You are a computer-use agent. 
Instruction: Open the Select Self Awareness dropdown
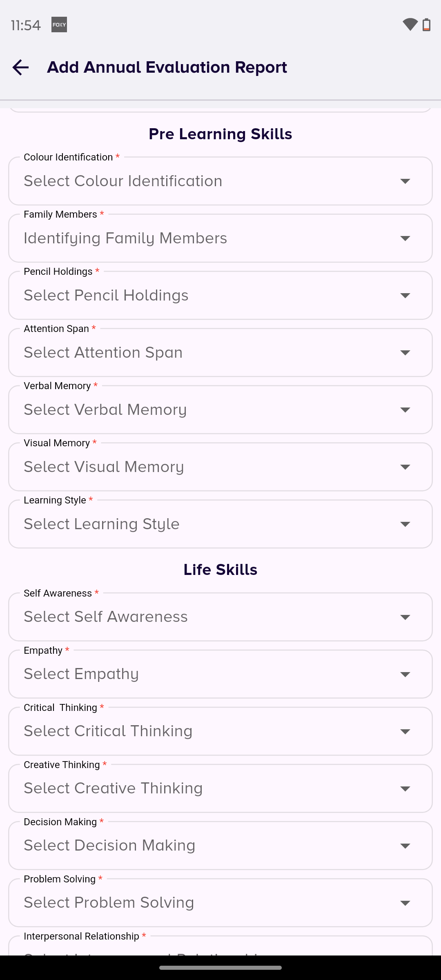click(x=220, y=617)
